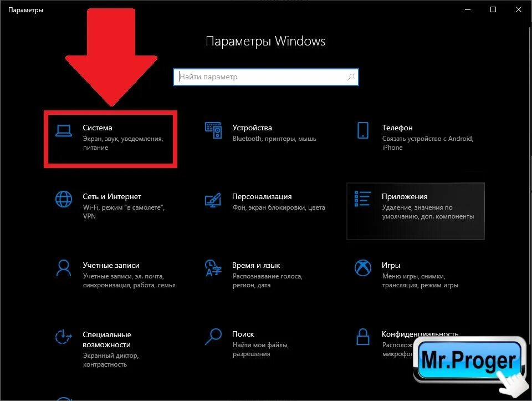Select the Игры category title

tap(391, 266)
